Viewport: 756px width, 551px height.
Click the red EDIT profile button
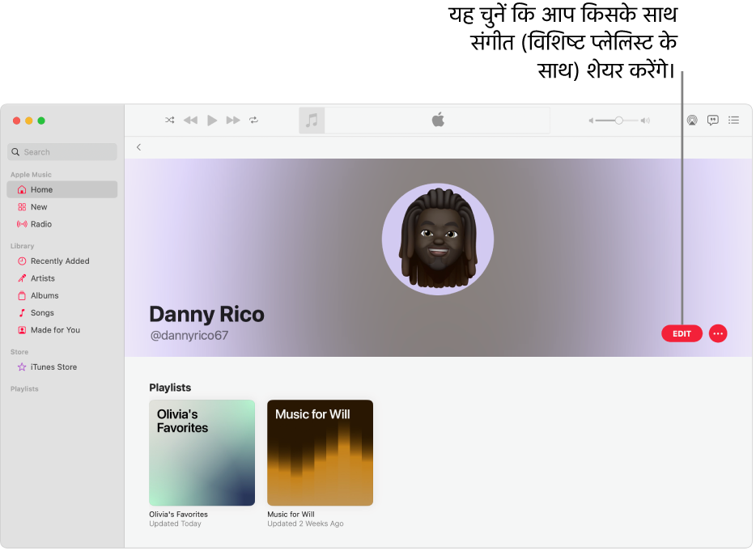[x=682, y=333]
